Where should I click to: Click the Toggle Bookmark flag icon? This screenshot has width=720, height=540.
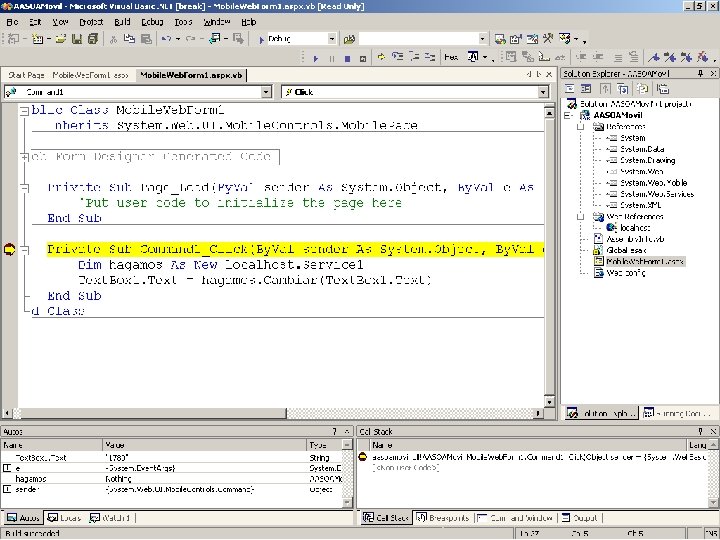(654, 57)
